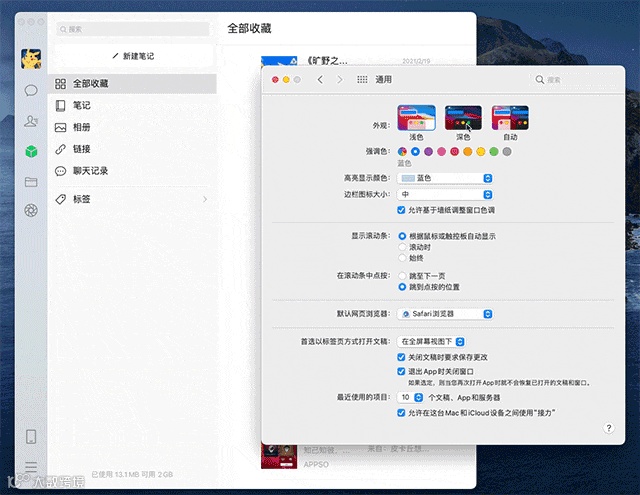Choose orange accent color

point(468,152)
